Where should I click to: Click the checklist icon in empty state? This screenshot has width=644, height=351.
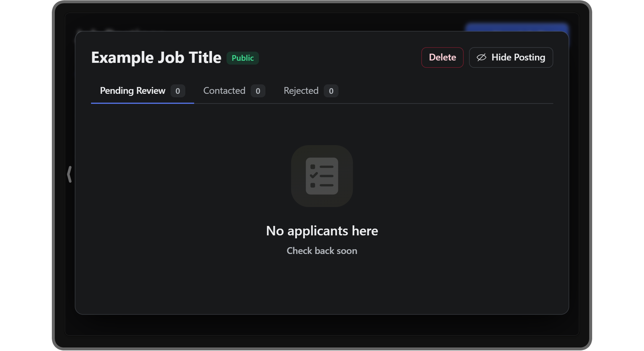(322, 175)
